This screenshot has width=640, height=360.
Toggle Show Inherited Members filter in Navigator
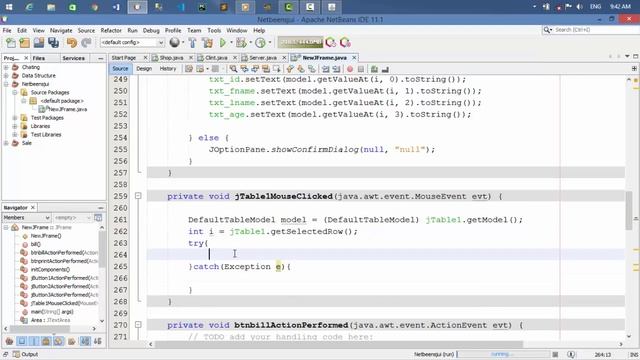click(x=9, y=341)
